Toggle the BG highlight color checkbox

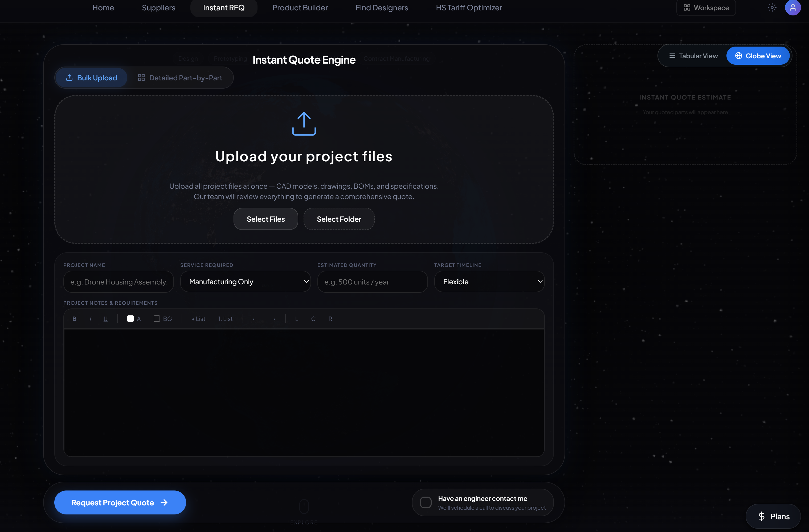tap(157, 319)
